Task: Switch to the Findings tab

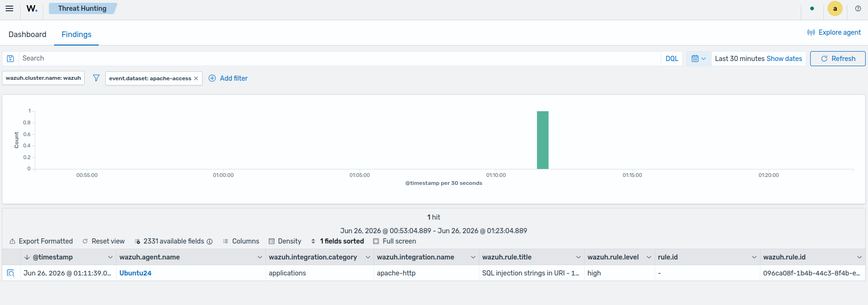Action: pyautogui.click(x=76, y=34)
